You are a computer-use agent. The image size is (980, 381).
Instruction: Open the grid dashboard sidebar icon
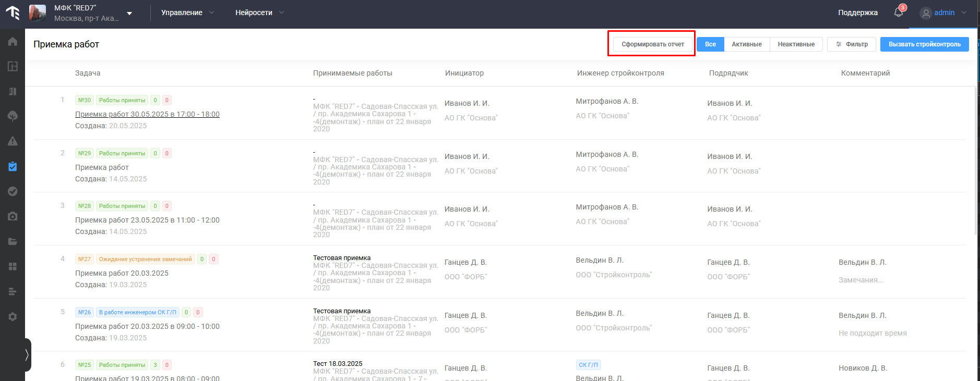pyautogui.click(x=13, y=266)
